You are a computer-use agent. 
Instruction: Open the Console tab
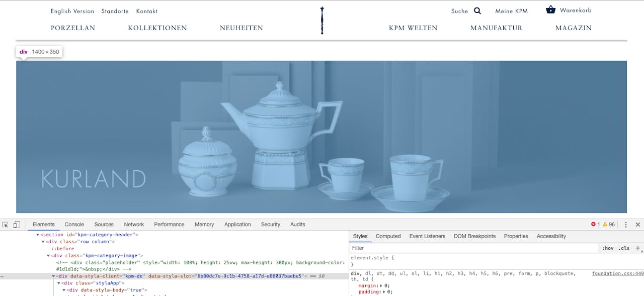pos(74,225)
